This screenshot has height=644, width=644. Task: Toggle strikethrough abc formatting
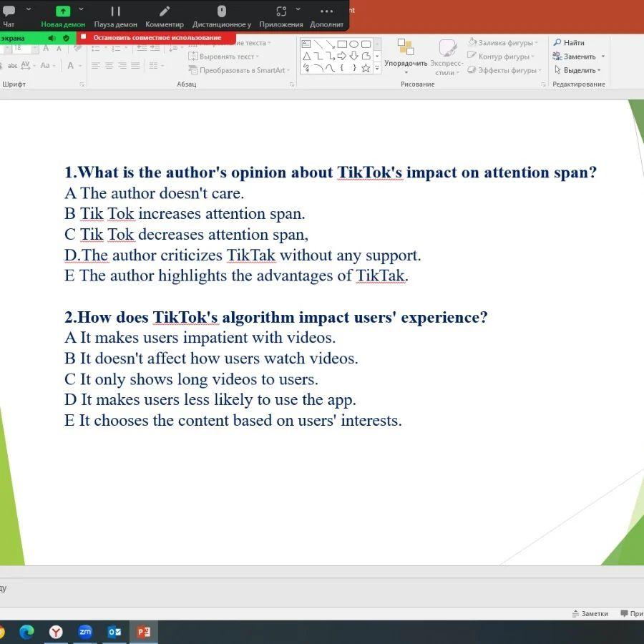pos(12,65)
